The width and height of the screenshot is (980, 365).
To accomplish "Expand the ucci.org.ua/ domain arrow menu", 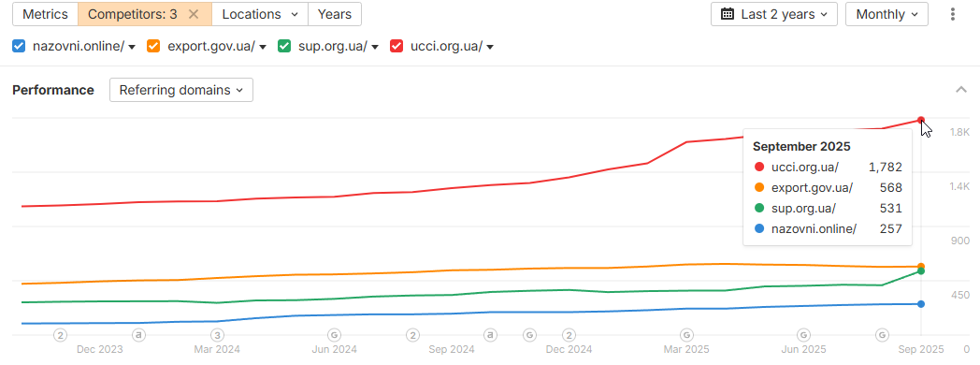I will coord(490,47).
